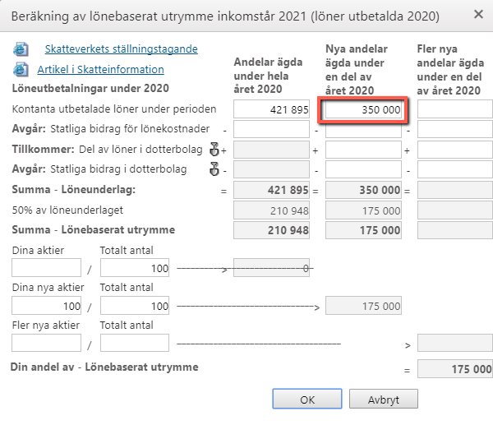Click Fler nya aktier result field
The image size is (493, 448).
point(455,343)
